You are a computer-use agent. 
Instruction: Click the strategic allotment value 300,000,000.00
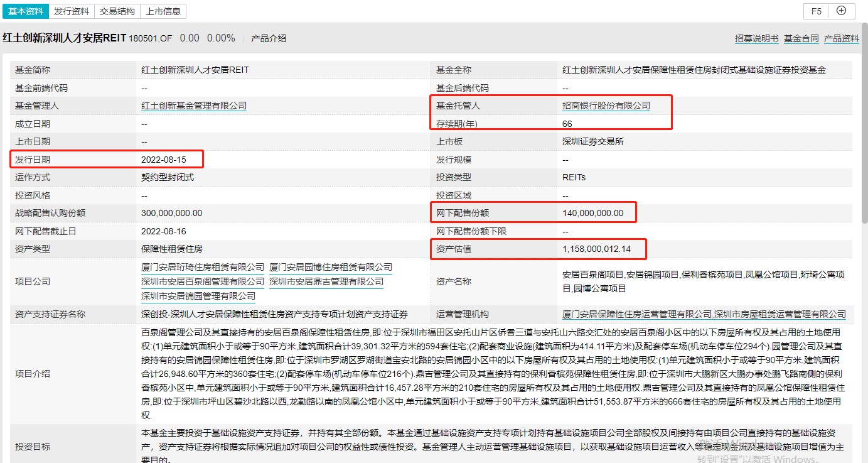point(172,213)
